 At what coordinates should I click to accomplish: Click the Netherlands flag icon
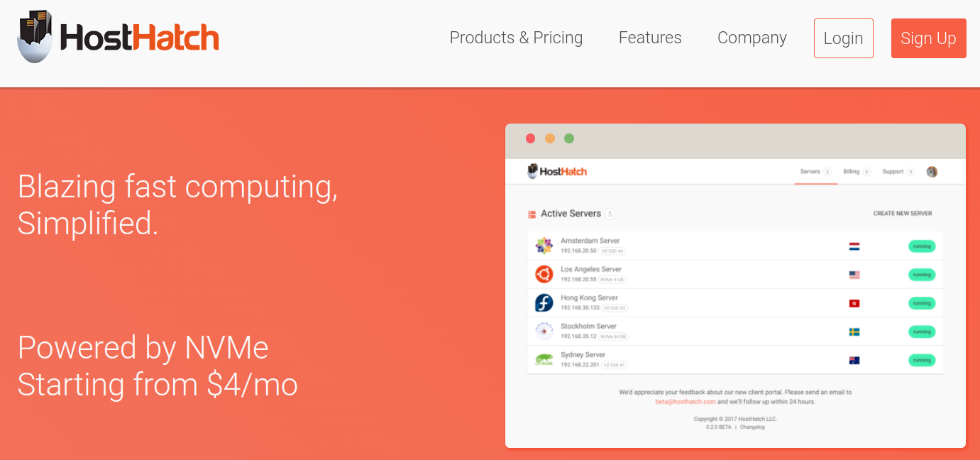tap(854, 246)
